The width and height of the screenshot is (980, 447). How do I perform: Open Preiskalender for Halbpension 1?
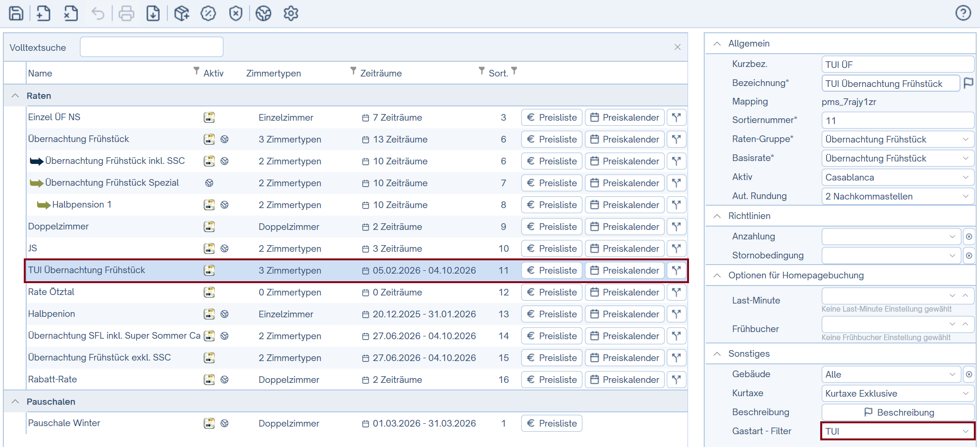pyautogui.click(x=625, y=205)
